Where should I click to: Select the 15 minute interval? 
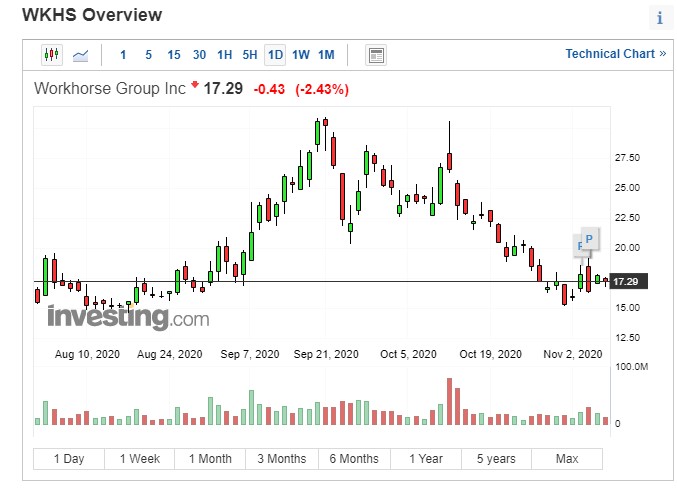click(174, 55)
